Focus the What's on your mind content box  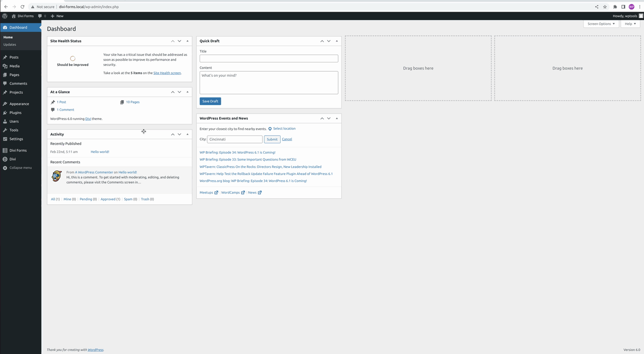click(x=269, y=83)
